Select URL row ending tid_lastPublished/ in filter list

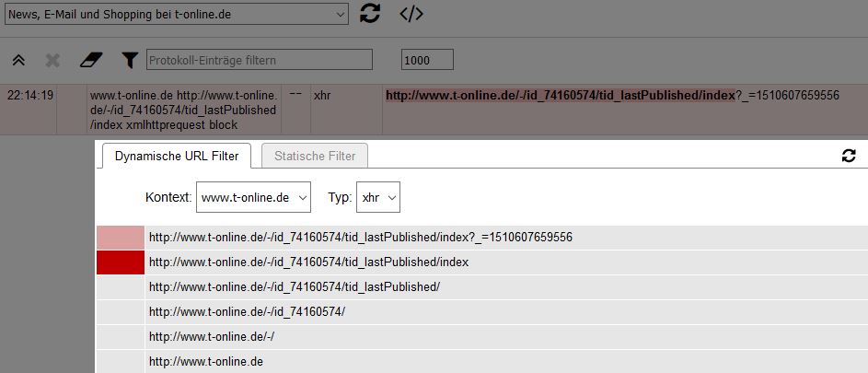coord(506,287)
